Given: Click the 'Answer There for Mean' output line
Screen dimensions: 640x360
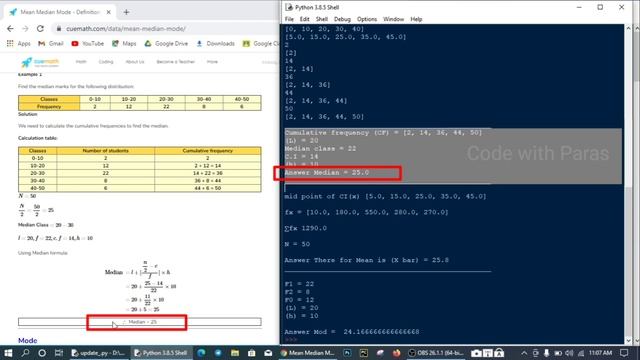Looking at the screenshot, I should pos(367,260).
